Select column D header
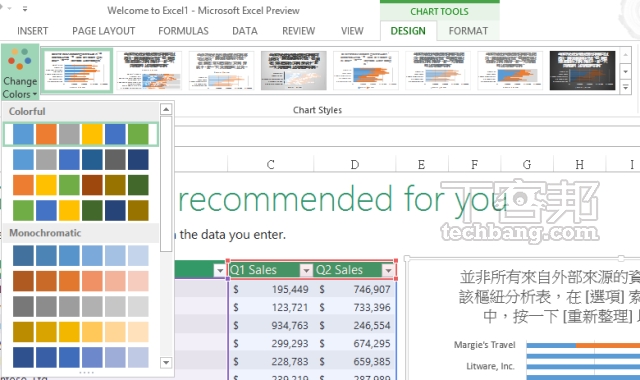Screen dimensions: 640x380 [355, 164]
